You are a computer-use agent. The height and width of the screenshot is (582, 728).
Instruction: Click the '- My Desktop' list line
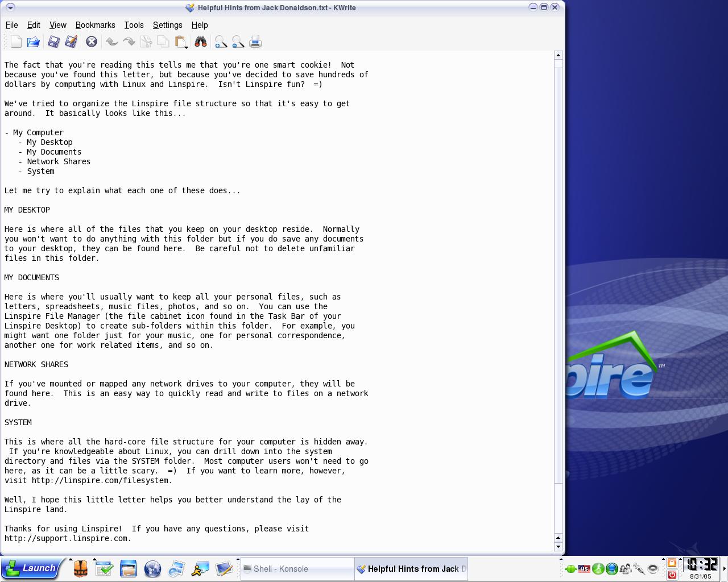point(45,142)
